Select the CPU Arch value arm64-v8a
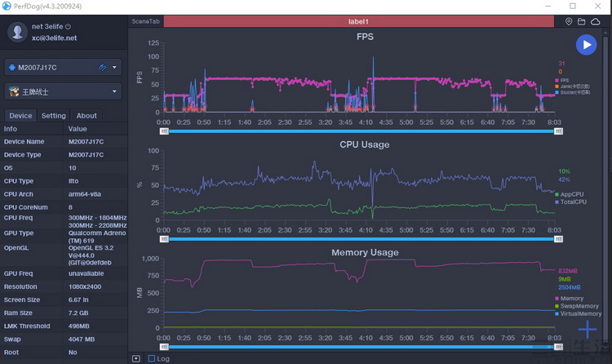The image size is (612, 364). point(85,194)
